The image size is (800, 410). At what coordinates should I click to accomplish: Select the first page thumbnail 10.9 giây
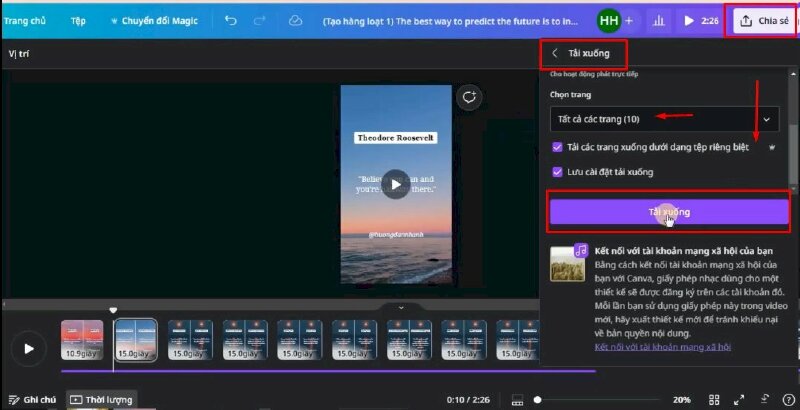pos(82,340)
